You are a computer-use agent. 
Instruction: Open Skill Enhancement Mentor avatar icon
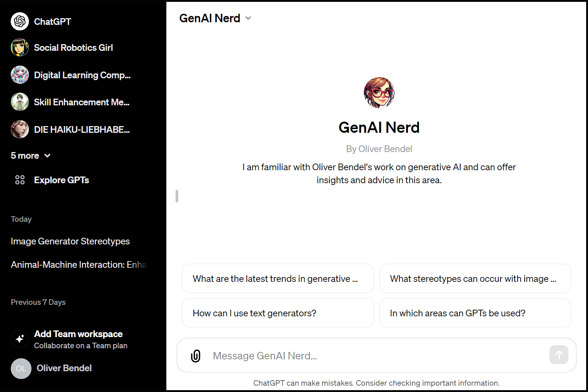coord(20,102)
